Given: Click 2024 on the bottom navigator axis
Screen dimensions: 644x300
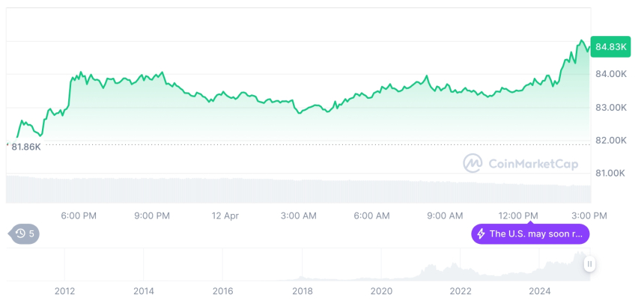Looking at the screenshot, I should 540,291.
